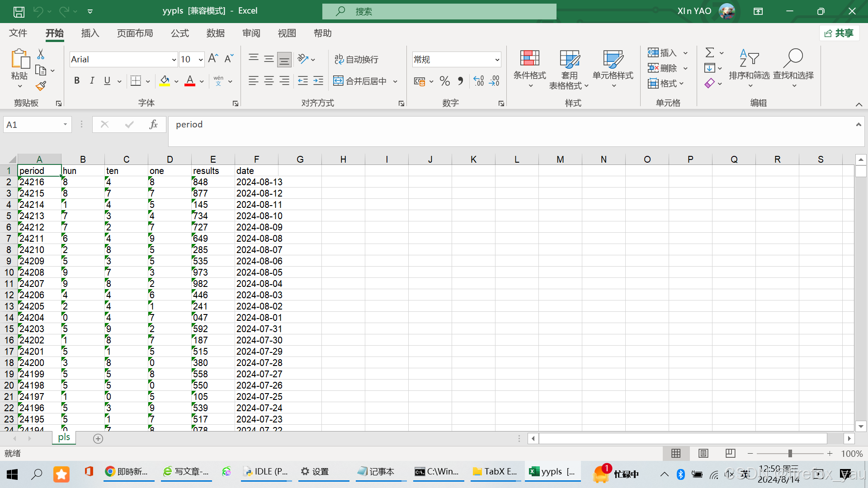Click the Find and Select magnifier icon
Viewport: 868px width, 488px height.
coord(793,59)
